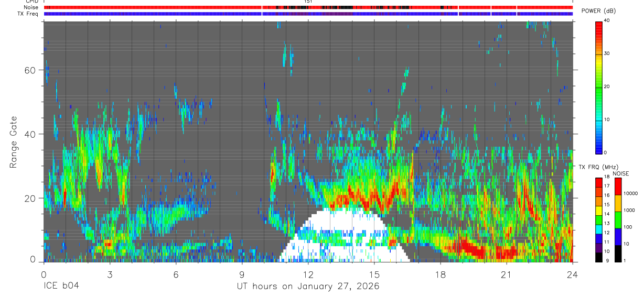The image size is (644, 297).
Task: Click the UT hours on January 27, 2026 caption
Action: click(x=308, y=287)
